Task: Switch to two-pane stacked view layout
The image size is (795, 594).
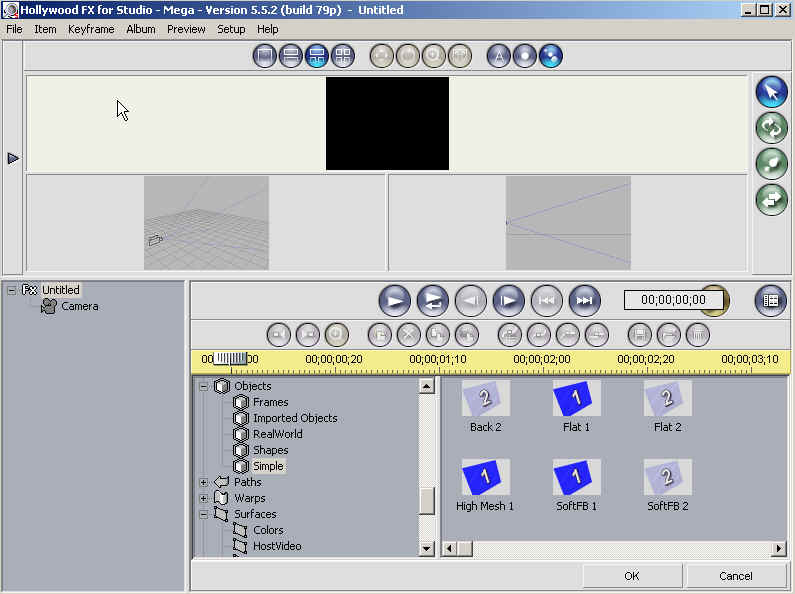Action: click(291, 56)
